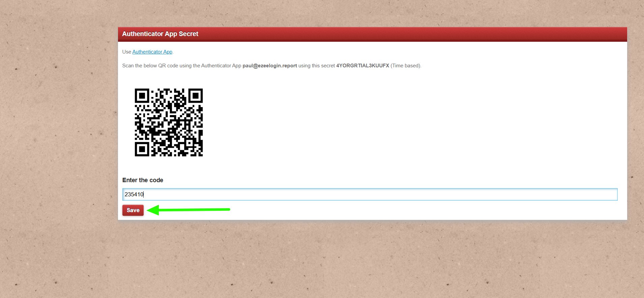This screenshot has width=644, height=298.
Task: Click the using this secret text
Action: click(x=316, y=66)
